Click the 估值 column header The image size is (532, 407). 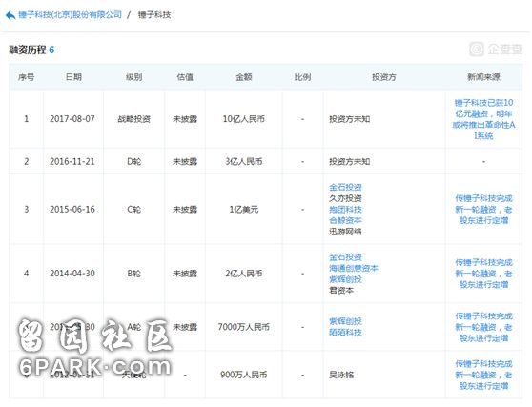pyautogui.click(x=185, y=77)
